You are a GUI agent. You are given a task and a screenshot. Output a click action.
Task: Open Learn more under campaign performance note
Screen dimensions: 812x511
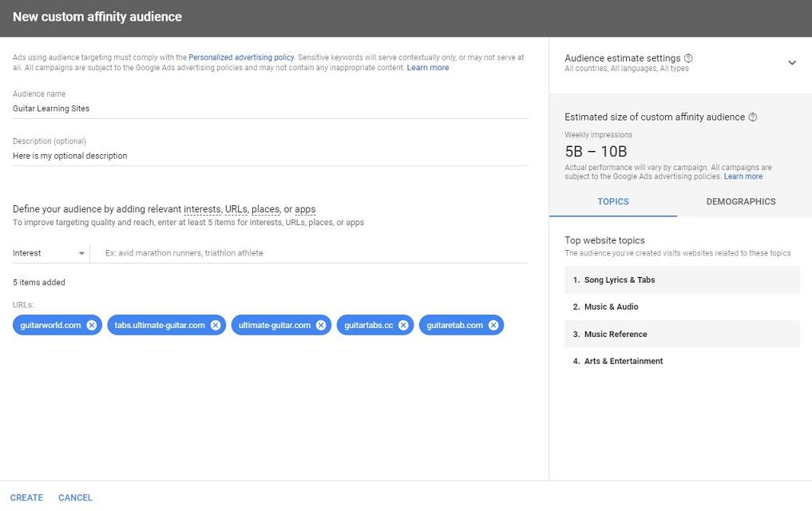click(x=743, y=176)
